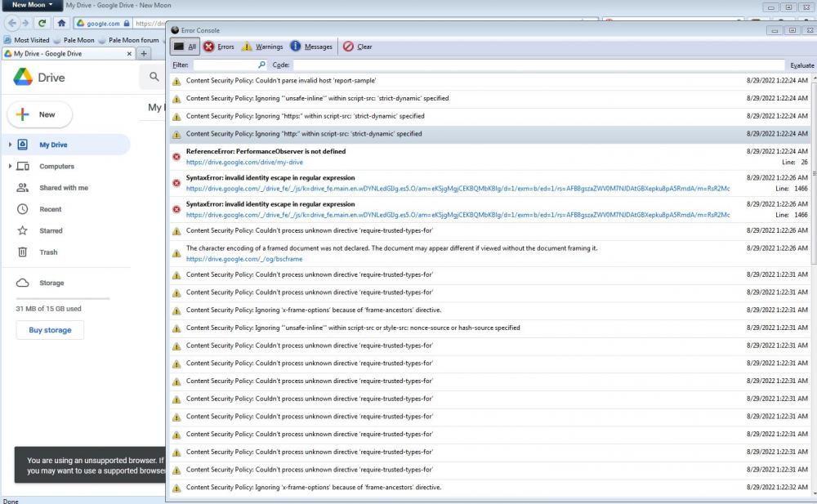Click the browser Home icon
Image resolution: width=817 pixels, height=504 pixels.
pos(61,24)
